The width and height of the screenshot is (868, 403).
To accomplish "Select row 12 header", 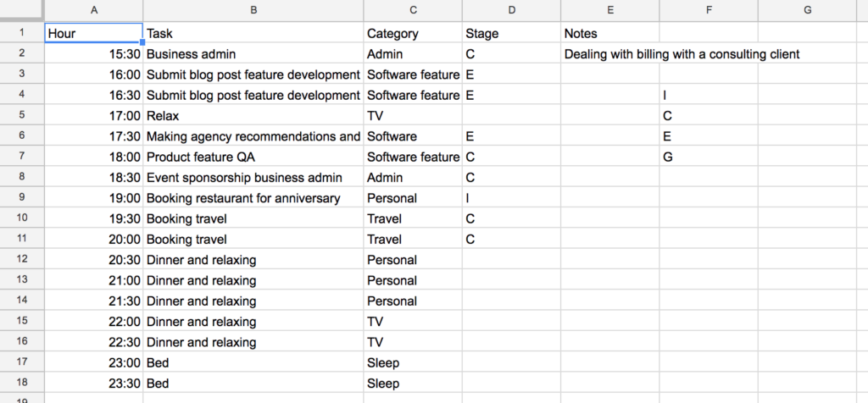I will tap(21, 259).
